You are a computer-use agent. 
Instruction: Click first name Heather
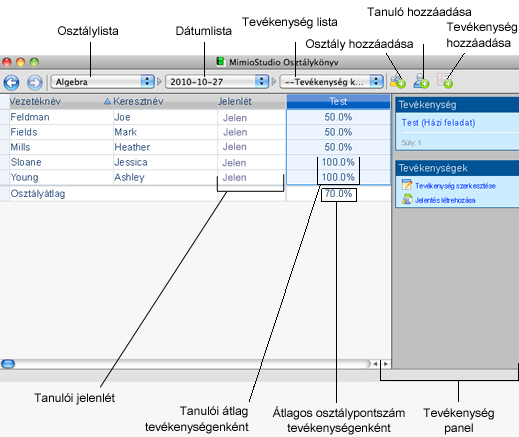tap(132, 147)
